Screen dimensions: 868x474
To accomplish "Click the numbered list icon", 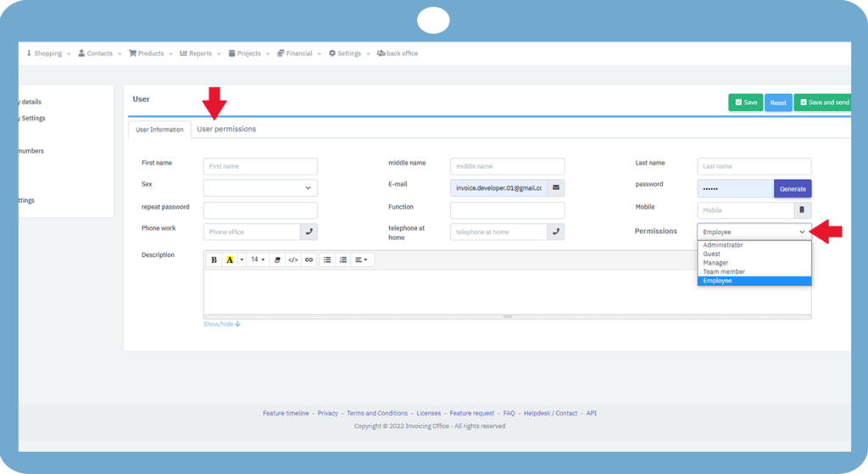I will [x=343, y=259].
